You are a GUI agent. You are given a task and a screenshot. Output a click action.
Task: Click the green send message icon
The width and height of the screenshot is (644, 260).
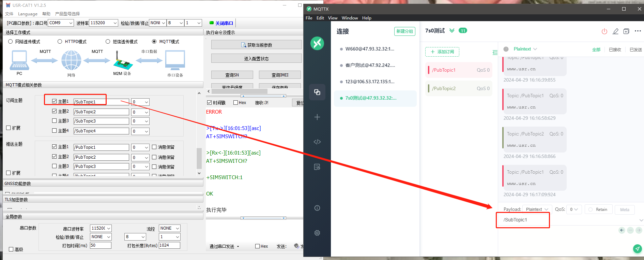(x=638, y=249)
